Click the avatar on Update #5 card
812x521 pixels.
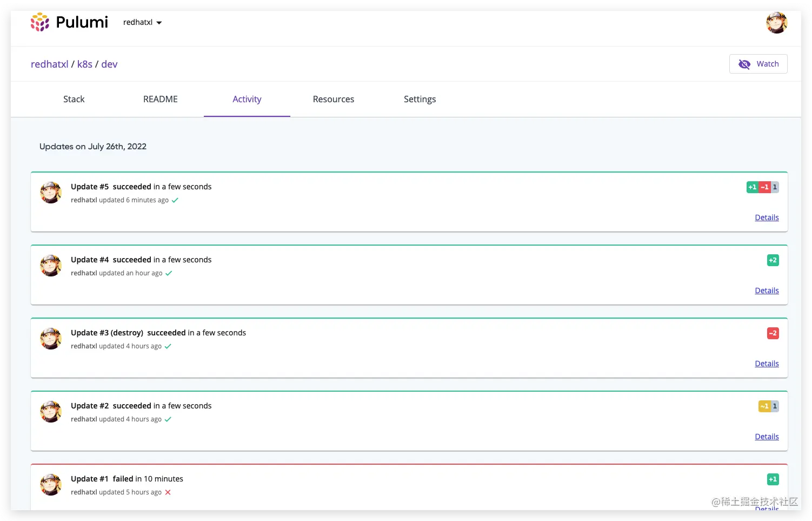pos(51,193)
